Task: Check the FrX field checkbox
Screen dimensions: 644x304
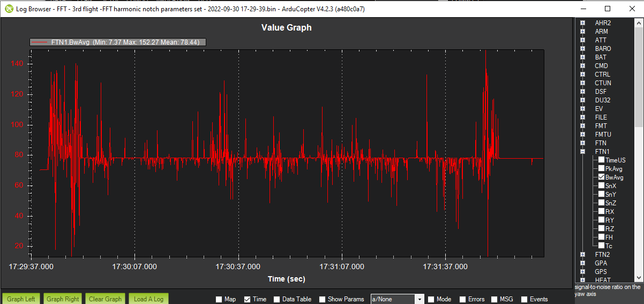Action: tap(602, 211)
